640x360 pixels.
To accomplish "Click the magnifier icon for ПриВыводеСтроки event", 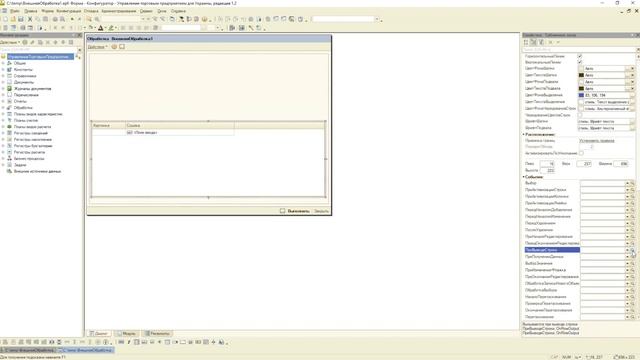I will pos(633,250).
